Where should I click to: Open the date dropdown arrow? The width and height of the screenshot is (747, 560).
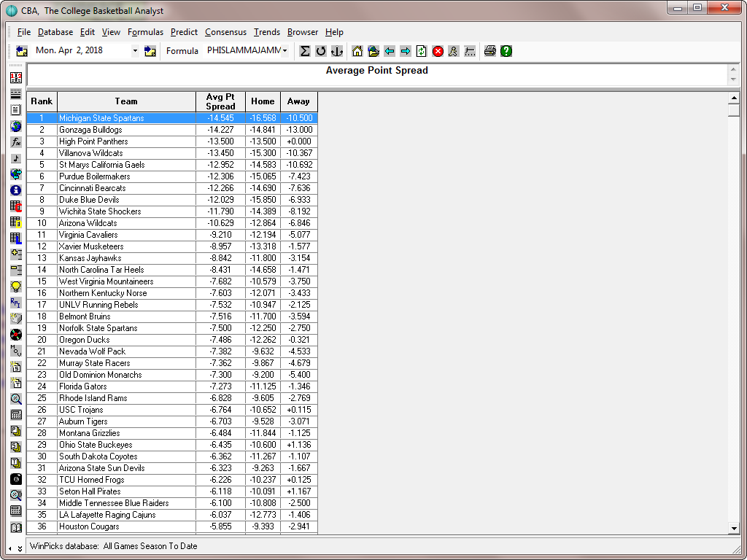click(135, 50)
